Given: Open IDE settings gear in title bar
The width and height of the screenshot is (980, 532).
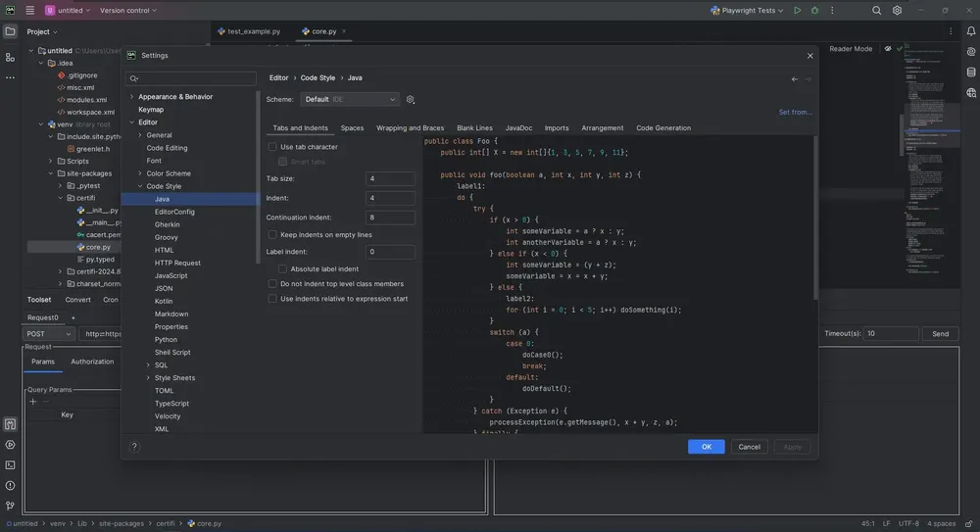Looking at the screenshot, I should (897, 11).
